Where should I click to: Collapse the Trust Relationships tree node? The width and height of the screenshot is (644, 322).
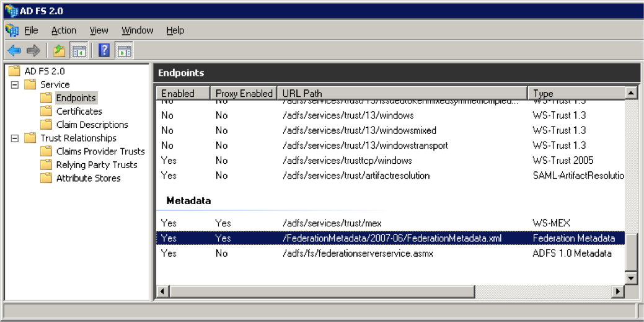pyautogui.click(x=14, y=138)
